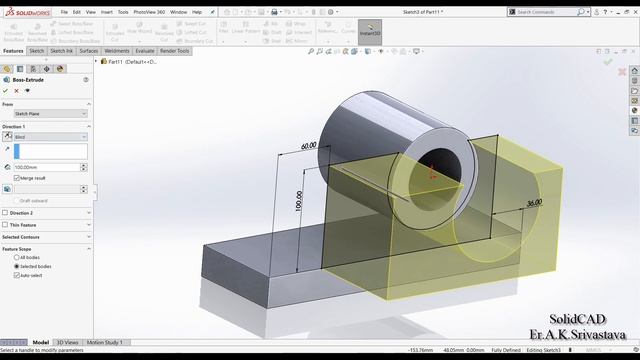
Task: Uncheck the Merge result checkbox
Action: click(x=17, y=178)
